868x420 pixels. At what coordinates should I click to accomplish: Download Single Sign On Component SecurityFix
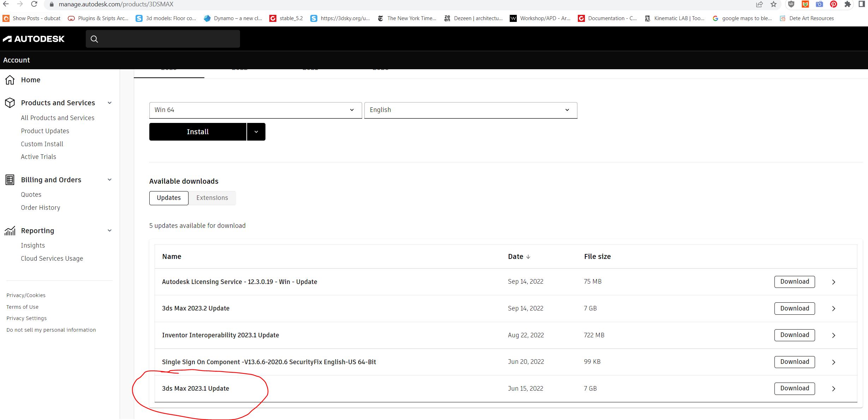pos(795,362)
